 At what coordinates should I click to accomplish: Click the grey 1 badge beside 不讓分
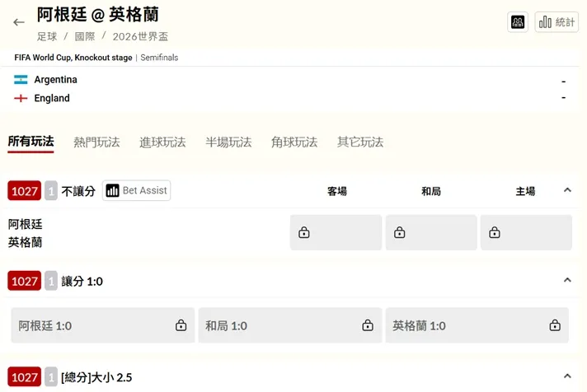(x=51, y=191)
